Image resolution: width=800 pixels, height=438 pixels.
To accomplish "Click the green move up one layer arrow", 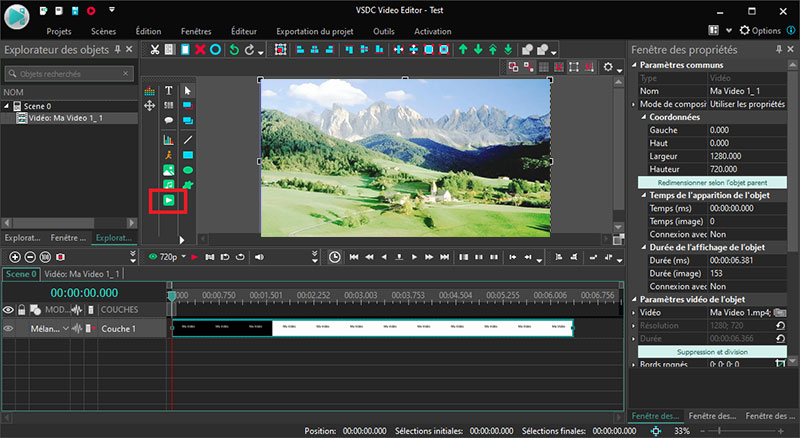I will click(x=463, y=50).
